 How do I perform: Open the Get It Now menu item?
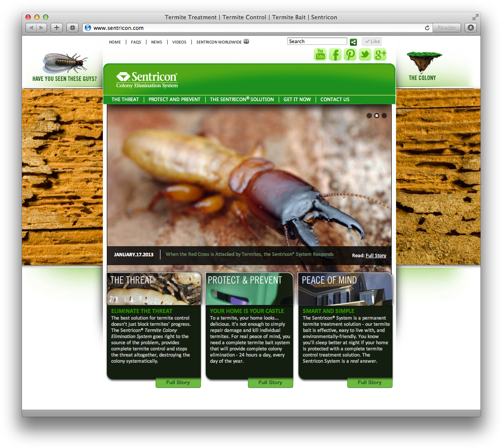coord(297,99)
